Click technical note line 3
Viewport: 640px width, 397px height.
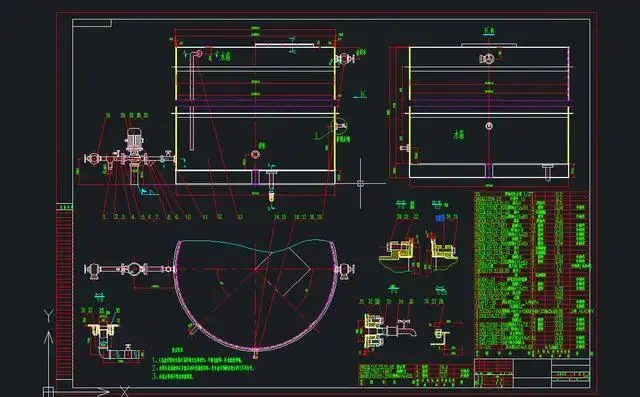point(173,376)
